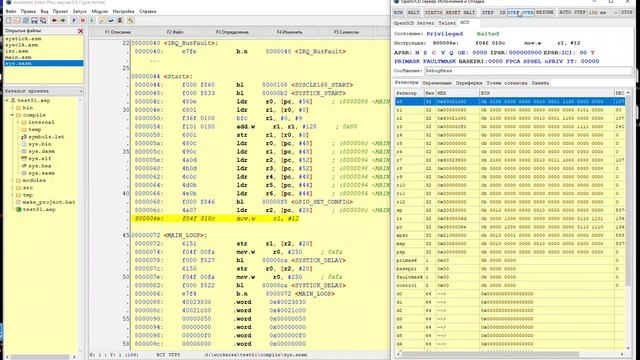Switch to F2 Файл editor tab

pyautogui.click(x=175, y=32)
